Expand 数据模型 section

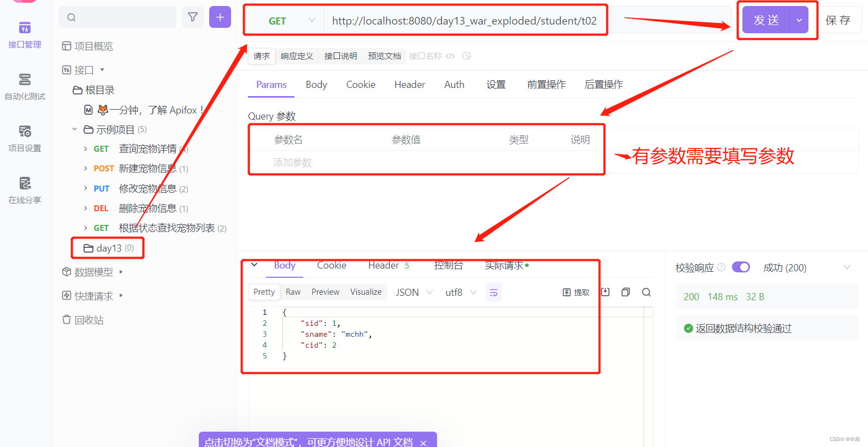121,272
